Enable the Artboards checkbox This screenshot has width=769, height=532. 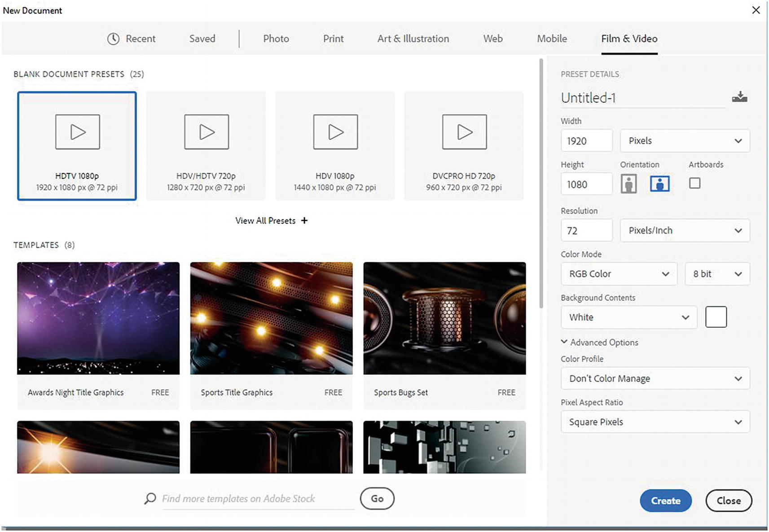(x=694, y=183)
